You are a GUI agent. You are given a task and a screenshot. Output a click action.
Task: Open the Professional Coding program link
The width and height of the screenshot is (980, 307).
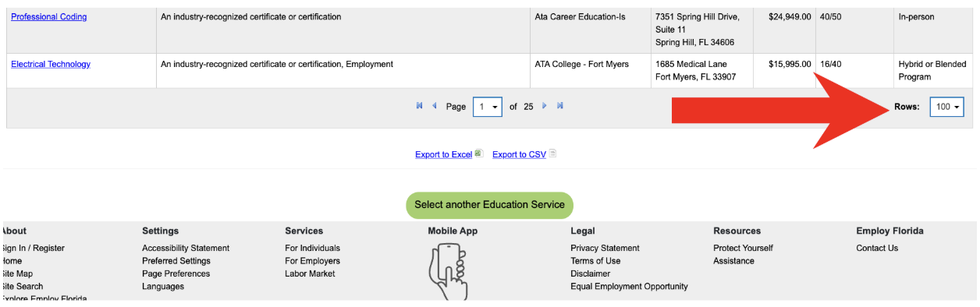point(49,16)
